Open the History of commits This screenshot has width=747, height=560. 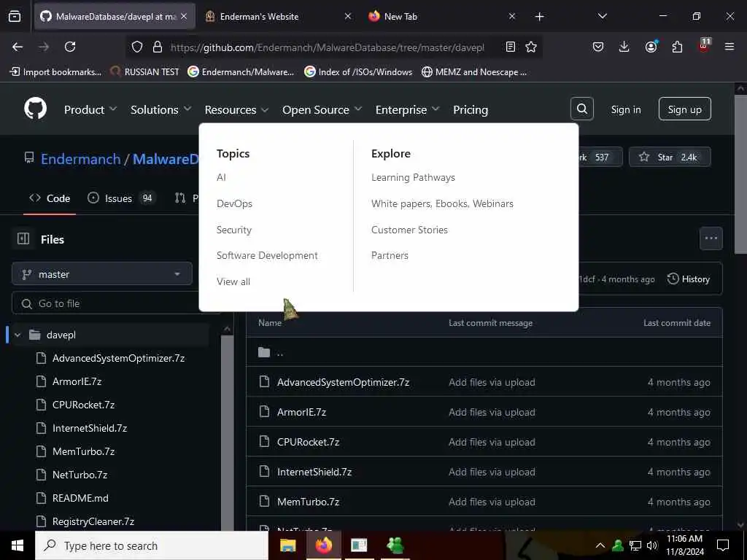tap(689, 279)
